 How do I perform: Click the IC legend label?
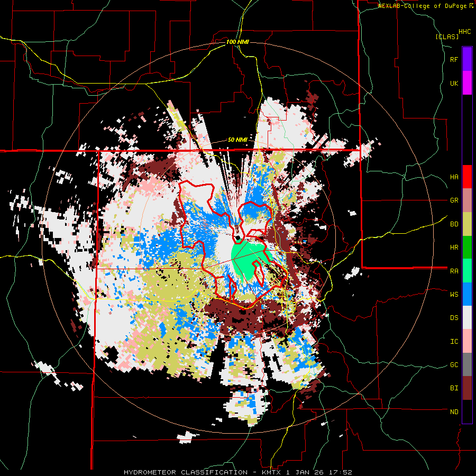click(454, 342)
